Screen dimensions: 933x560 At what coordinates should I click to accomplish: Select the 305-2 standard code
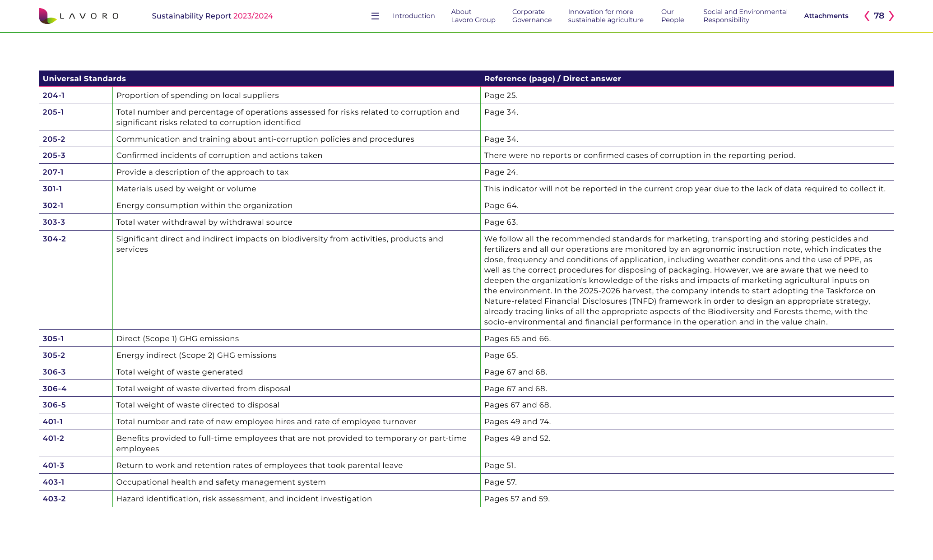[54, 355]
